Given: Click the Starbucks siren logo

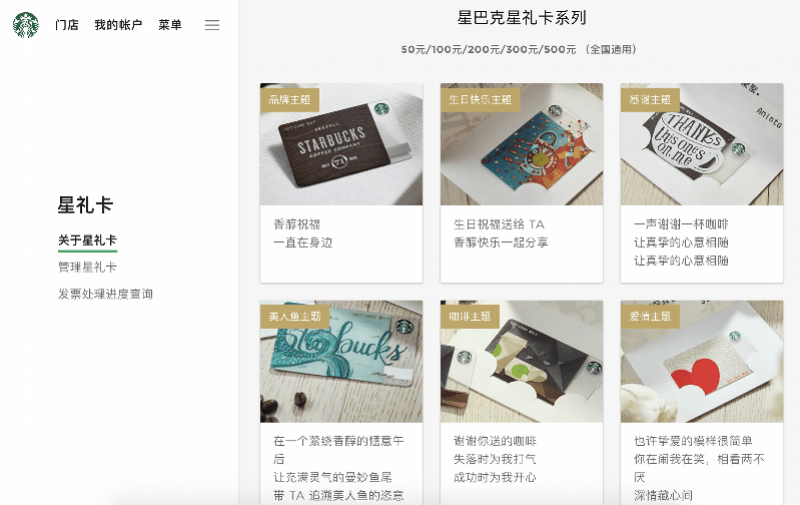Looking at the screenshot, I should [26, 25].
